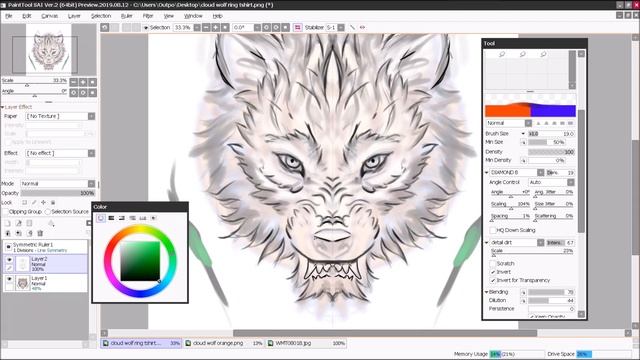Image resolution: width=640 pixels, height=360 pixels.
Task: Click the zoom percentage field 33.3%
Action: coord(183,27)
